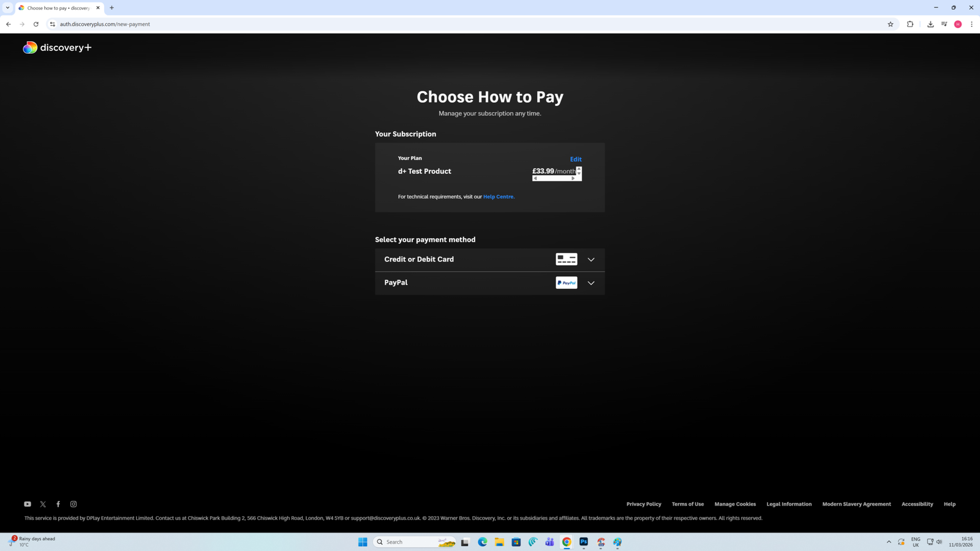Open Chrome's three-dot menu
Screen dimensions: 980x551
pyautogui.click(x=972, y=24)
